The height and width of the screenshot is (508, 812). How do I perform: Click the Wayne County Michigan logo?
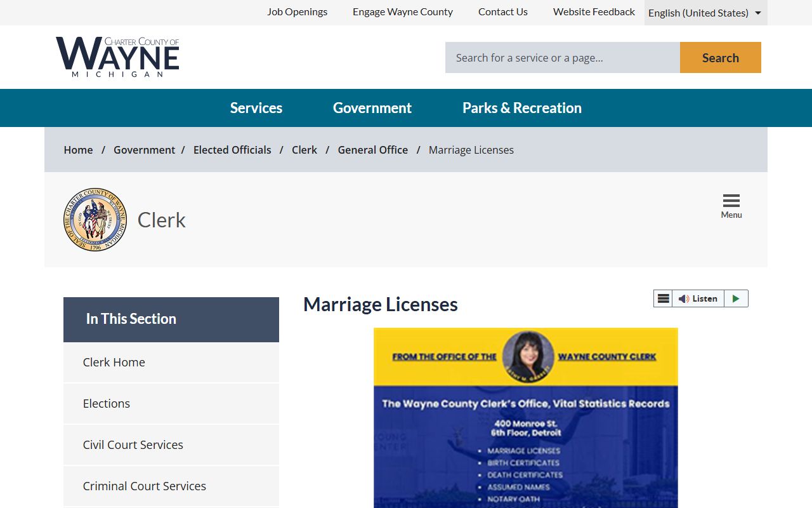tap(117, 57)
